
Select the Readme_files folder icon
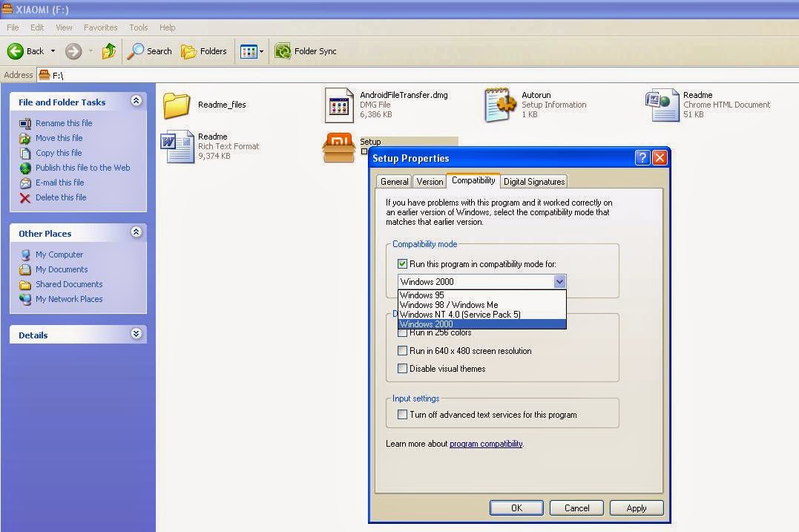(177, 105)
